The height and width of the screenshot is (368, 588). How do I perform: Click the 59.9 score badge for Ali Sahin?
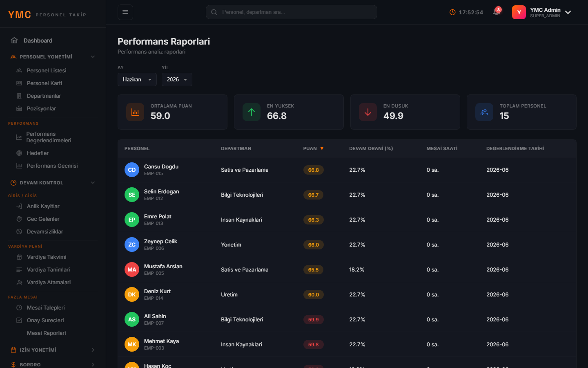pyautogui.click(x=313, y=319)
